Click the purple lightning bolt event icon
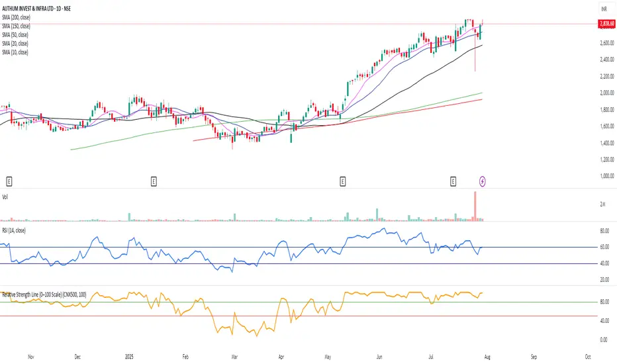 point(483,180)
